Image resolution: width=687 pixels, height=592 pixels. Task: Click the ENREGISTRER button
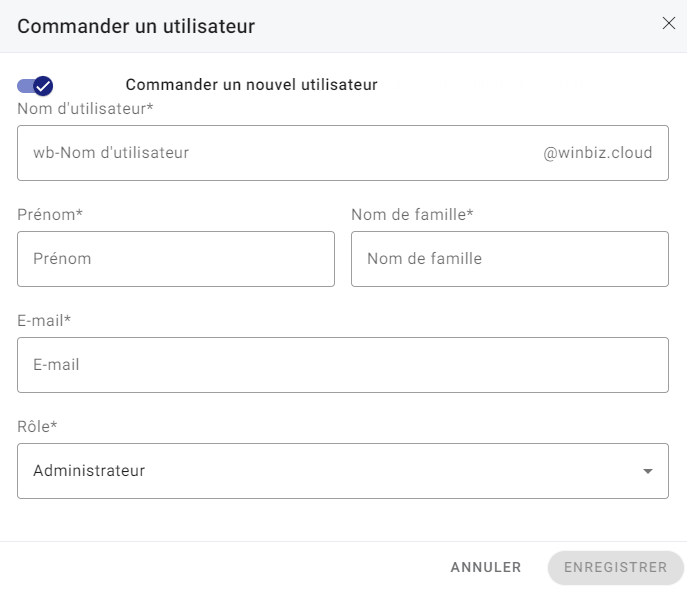615,567
